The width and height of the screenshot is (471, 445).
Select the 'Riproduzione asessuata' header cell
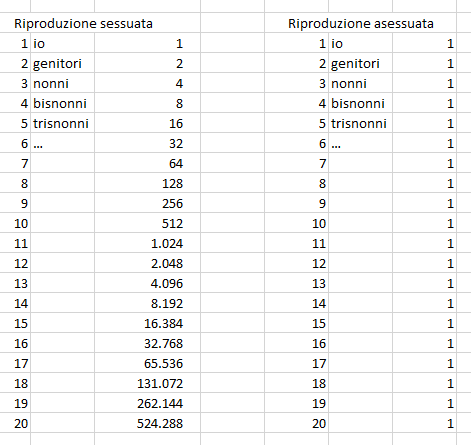(361, 23)
